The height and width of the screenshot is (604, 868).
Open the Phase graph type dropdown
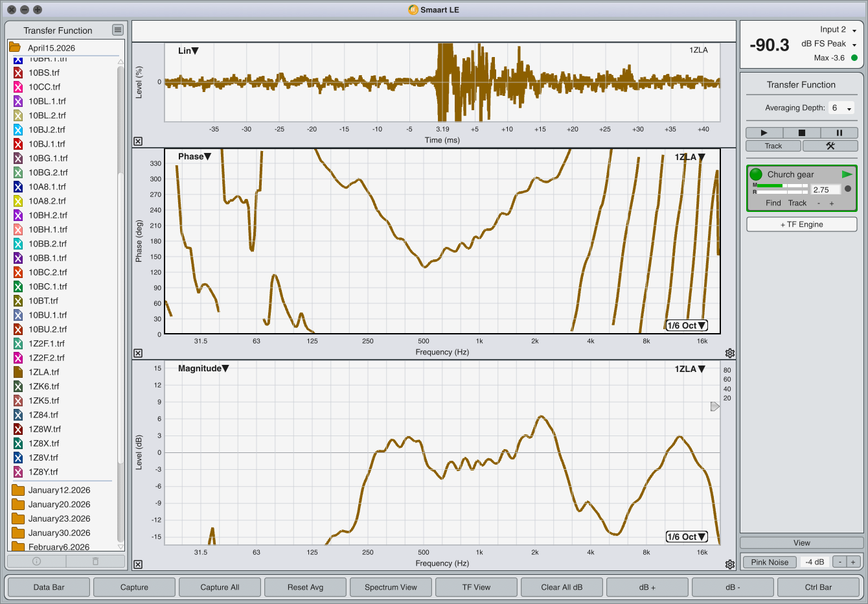(195, 156)
